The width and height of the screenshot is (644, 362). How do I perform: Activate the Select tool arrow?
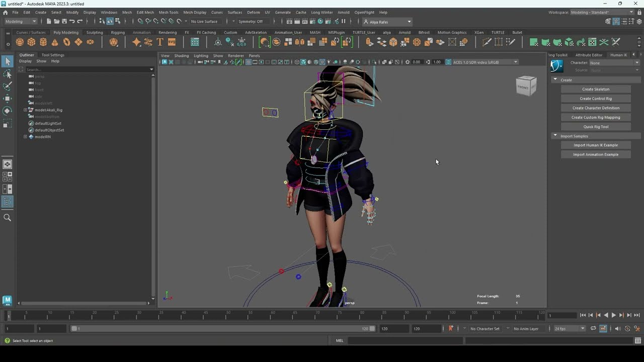[x=7, y=61]
